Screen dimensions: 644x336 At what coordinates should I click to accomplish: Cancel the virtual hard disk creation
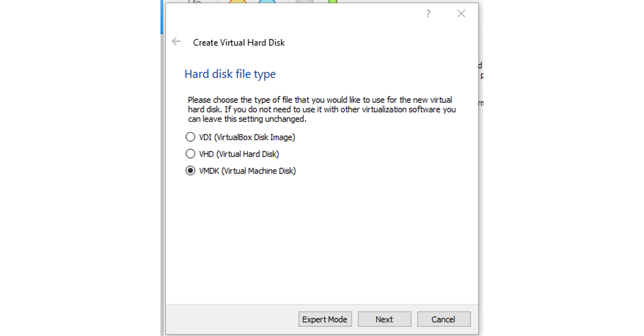444,319
